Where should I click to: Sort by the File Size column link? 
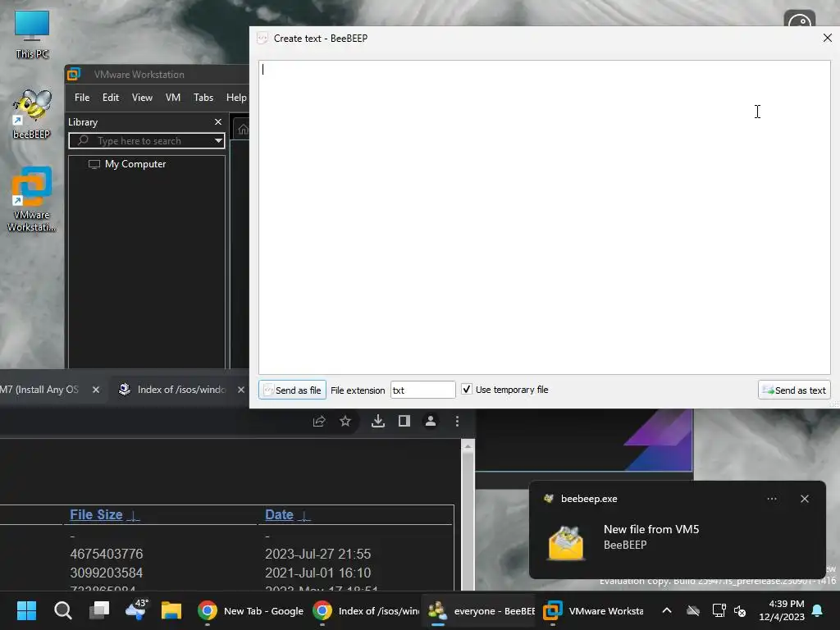[97, 515]
